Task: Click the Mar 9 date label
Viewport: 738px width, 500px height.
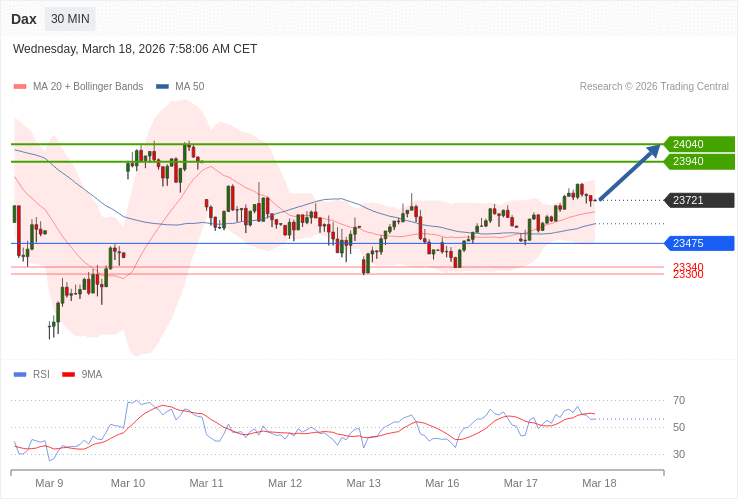Action: pos(49,483)
